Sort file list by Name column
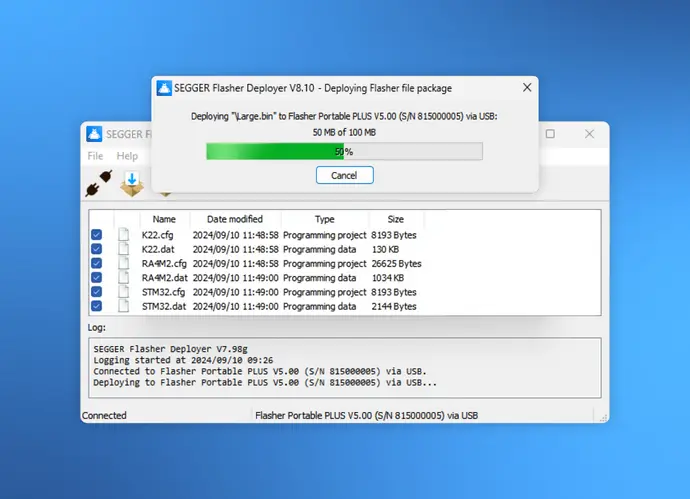Screen dimensions: 690x499 click(164, 219)
